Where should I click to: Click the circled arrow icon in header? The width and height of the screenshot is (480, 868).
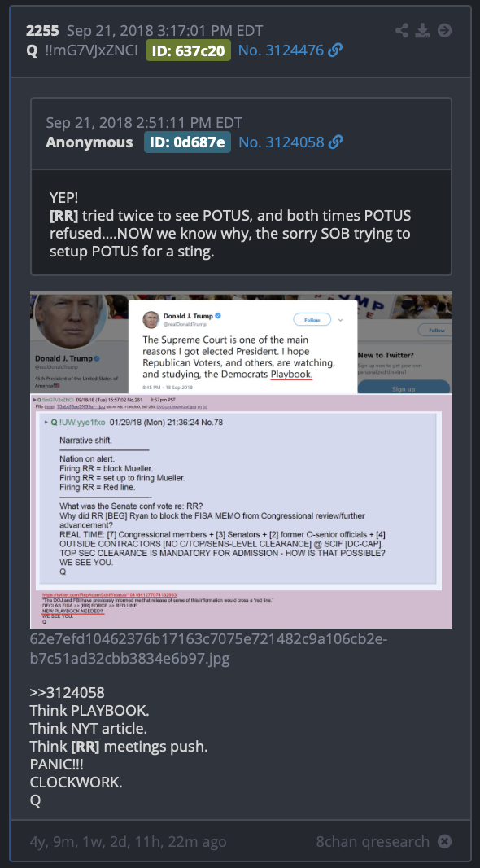tap(444, 30)
